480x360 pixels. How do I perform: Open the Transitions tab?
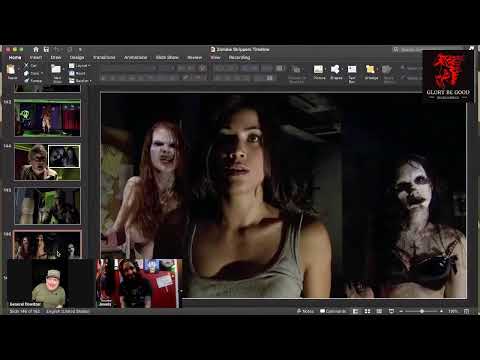(104, 58)
